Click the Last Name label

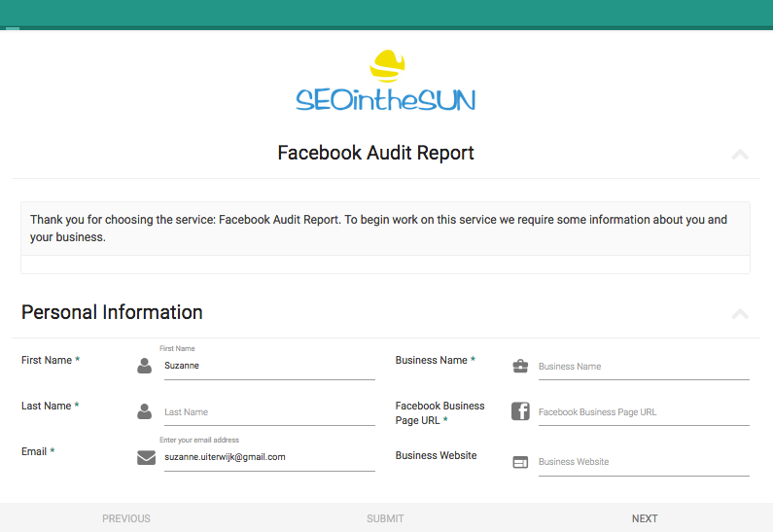click(50, 407)
